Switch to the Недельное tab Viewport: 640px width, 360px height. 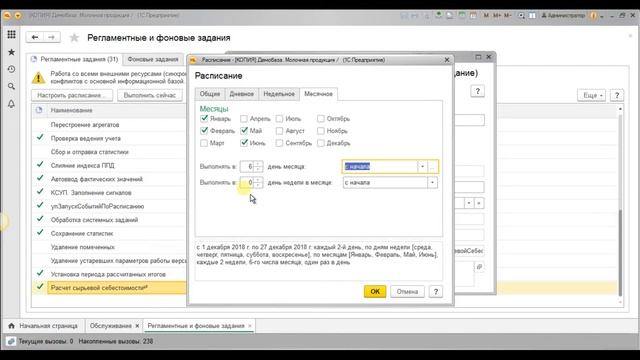pyautogui.click(x=279, y=94)
